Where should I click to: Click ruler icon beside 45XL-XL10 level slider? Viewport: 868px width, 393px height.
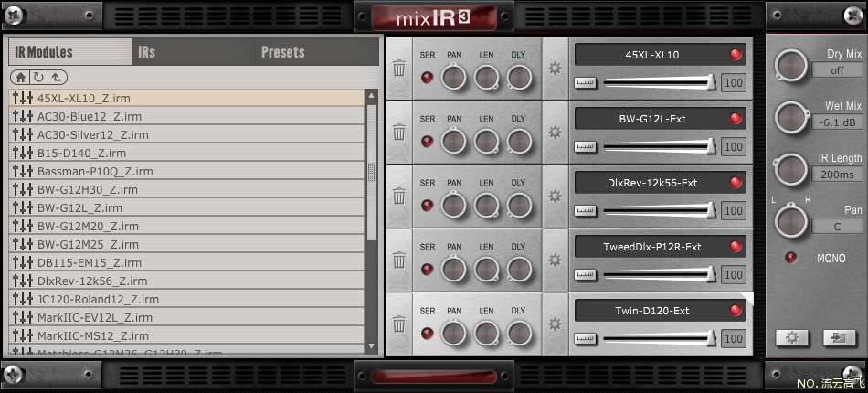click(x=585, y=83)
